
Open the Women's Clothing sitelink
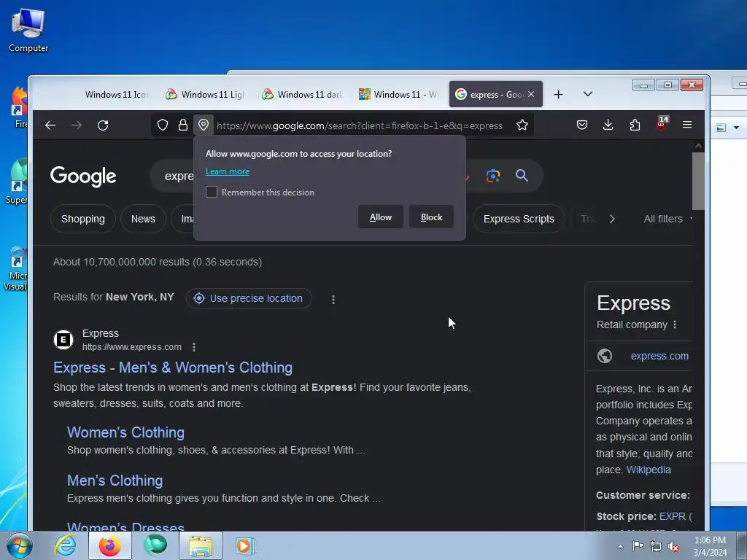pyautogui.click(x=125, y=432)
